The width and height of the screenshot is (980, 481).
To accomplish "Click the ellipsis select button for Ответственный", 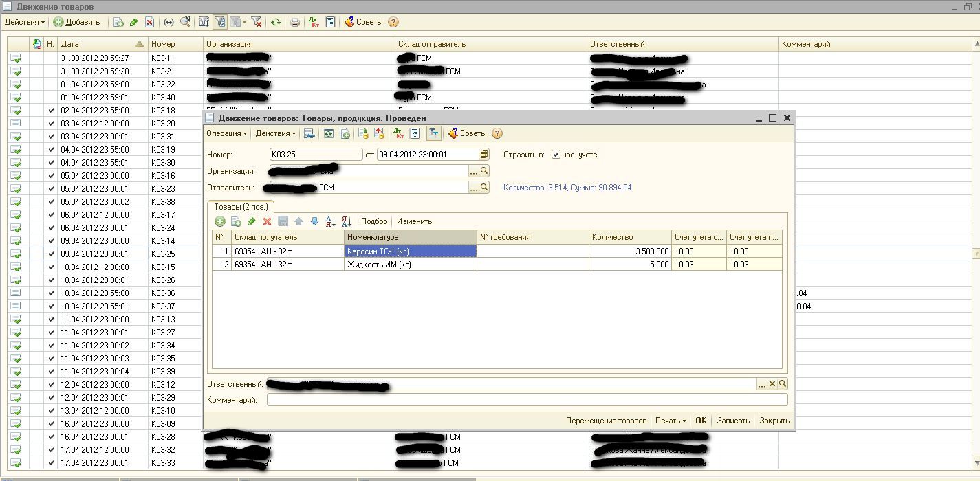I will point(762,384).
